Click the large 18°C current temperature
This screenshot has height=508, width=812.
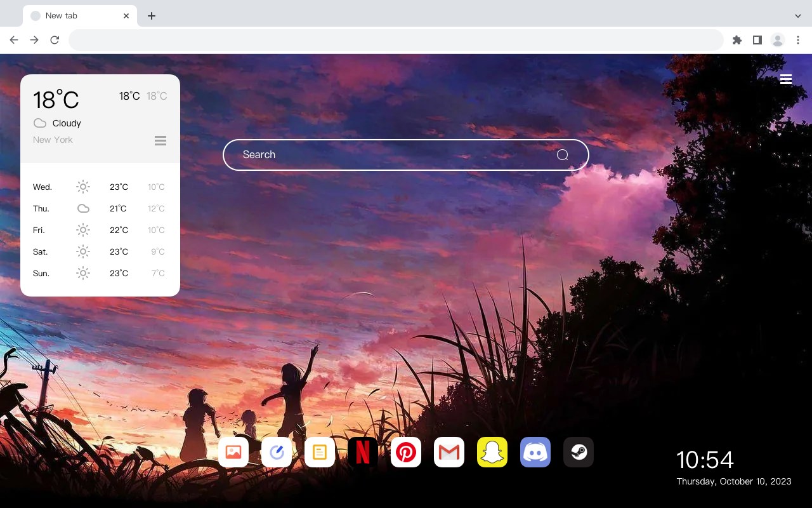(x=56, y=100)
